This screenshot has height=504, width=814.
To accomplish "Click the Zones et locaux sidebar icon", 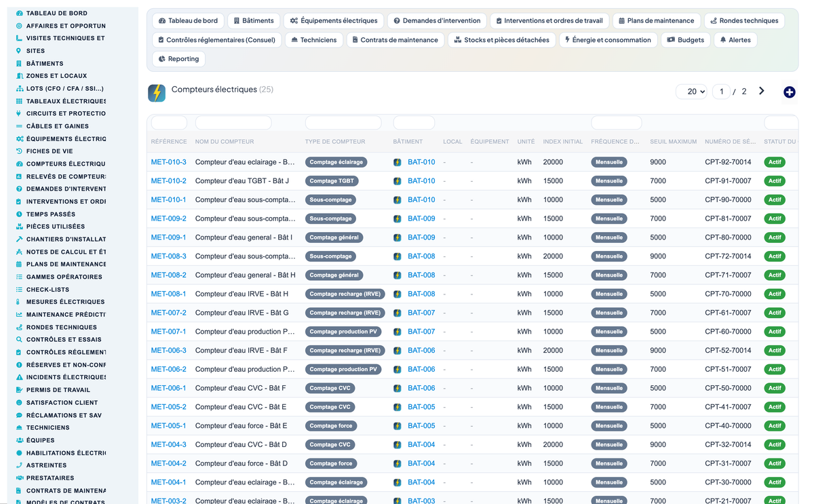I will 19,76.
